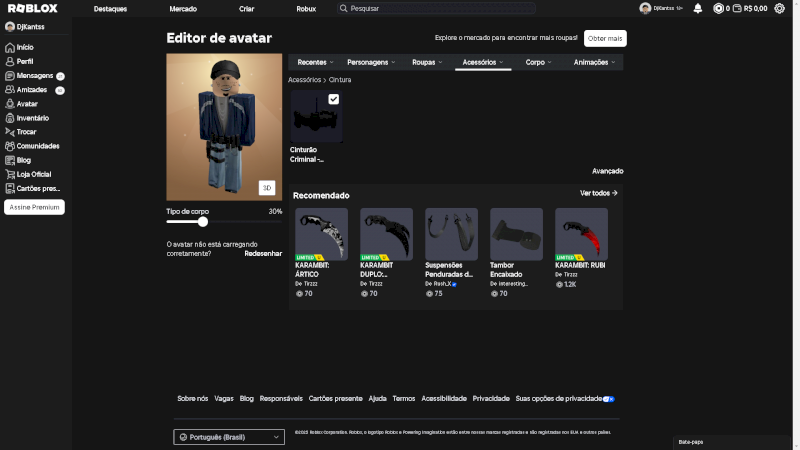Click the Assine Premium button

click(34, 208)
